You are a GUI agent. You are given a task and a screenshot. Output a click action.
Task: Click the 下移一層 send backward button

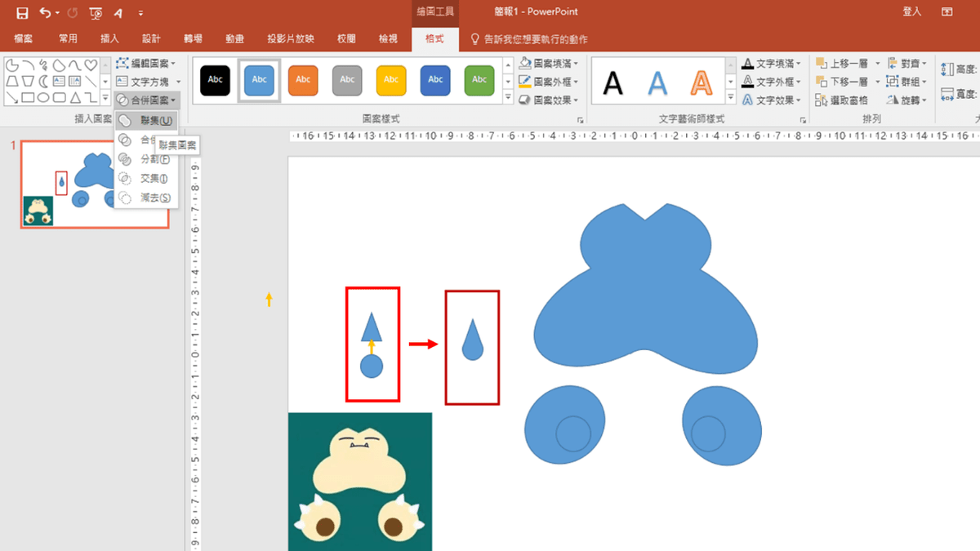coord(843,82)
